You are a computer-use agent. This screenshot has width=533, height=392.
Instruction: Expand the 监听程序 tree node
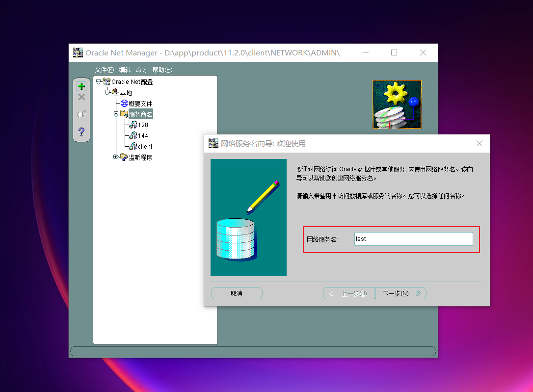pyautogui.click(x=115, y=157)
